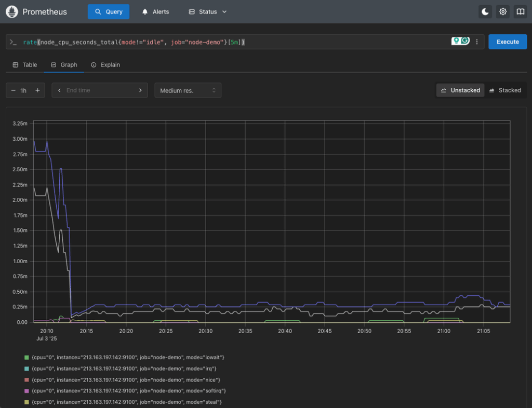Open the Query page
The height and width of the screenshot is (408, 532).
tap(109, 12)
